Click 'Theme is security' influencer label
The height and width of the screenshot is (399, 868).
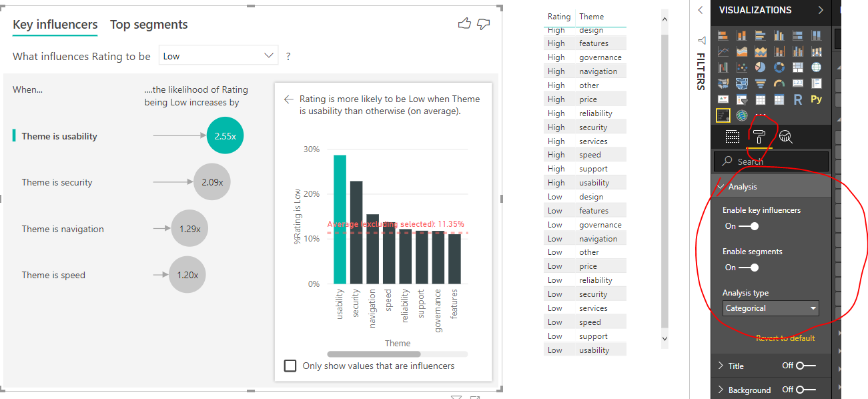coord(57,182)
